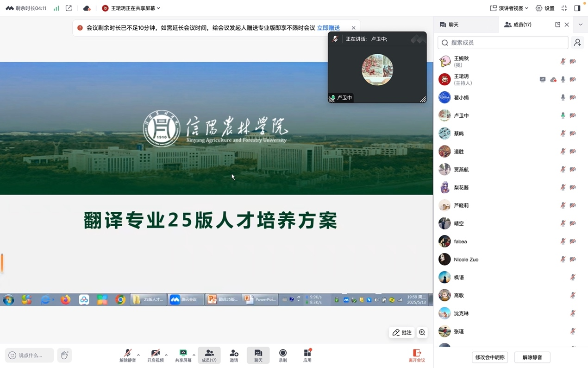Click the 搜索成员 search field
This screenshot has width=588, height=368.
tap(503, 43)
